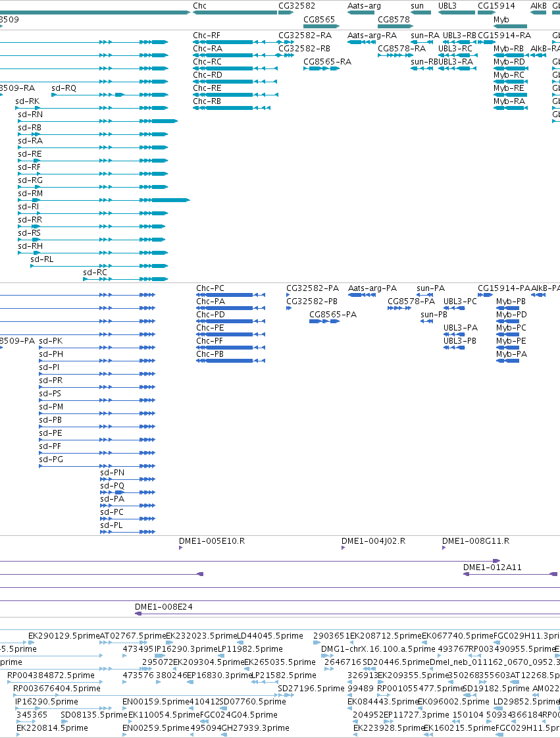This screenshot has width=560, height=738.
Task: Select transcript Chc-RC
Action: click(x=236, y=68)
